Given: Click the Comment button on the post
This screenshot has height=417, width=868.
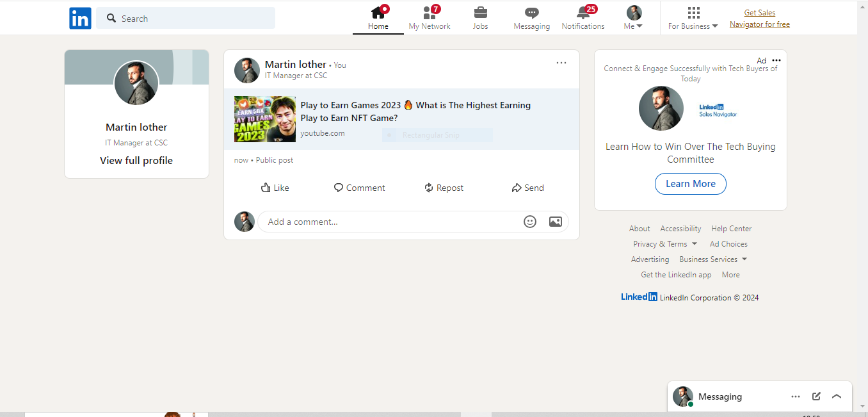Looking at the screenshot, I should click(x=359, y=188).
